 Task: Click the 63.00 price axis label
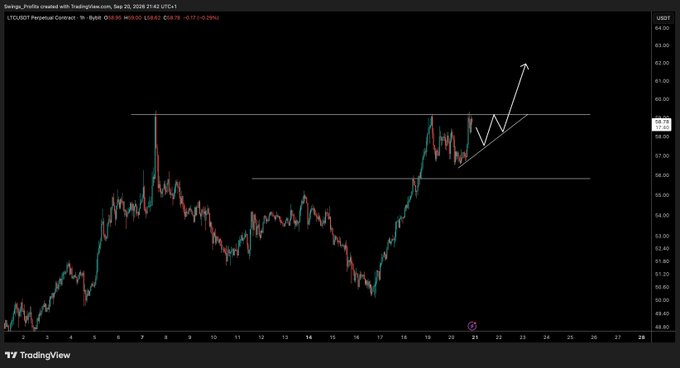click(662, 46)
